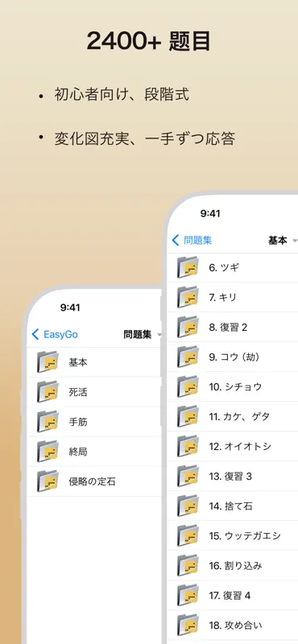The height and width of the screenshot is (644, 298).
Task: Select the text 11. カケ、ゲタ
Action: (x=239, y=416)
